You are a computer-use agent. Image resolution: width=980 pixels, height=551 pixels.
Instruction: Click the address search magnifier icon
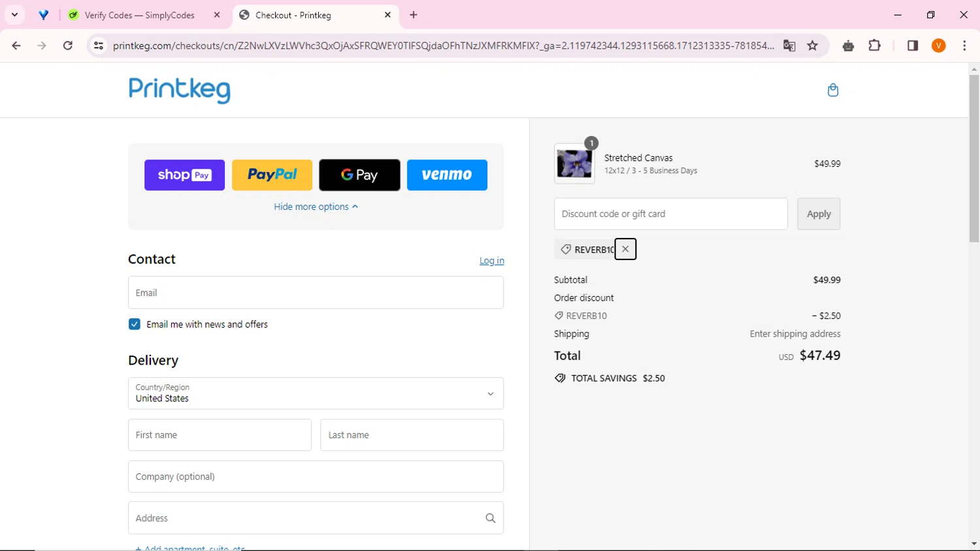pos(490,518)
